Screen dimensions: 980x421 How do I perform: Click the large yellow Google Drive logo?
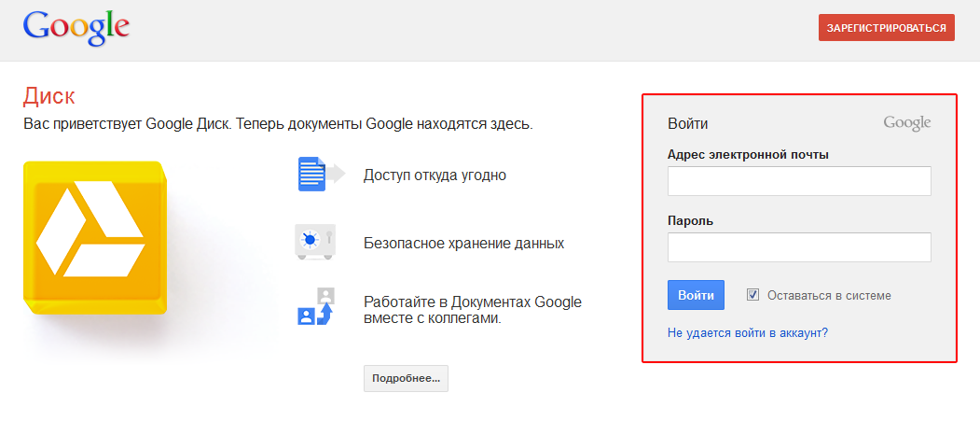pos(95,238)
